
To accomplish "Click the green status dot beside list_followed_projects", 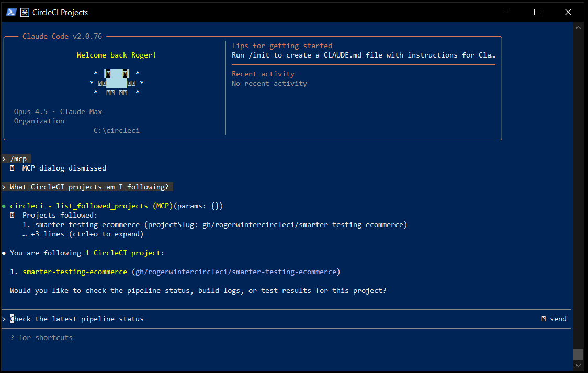I will click(4, 206).
